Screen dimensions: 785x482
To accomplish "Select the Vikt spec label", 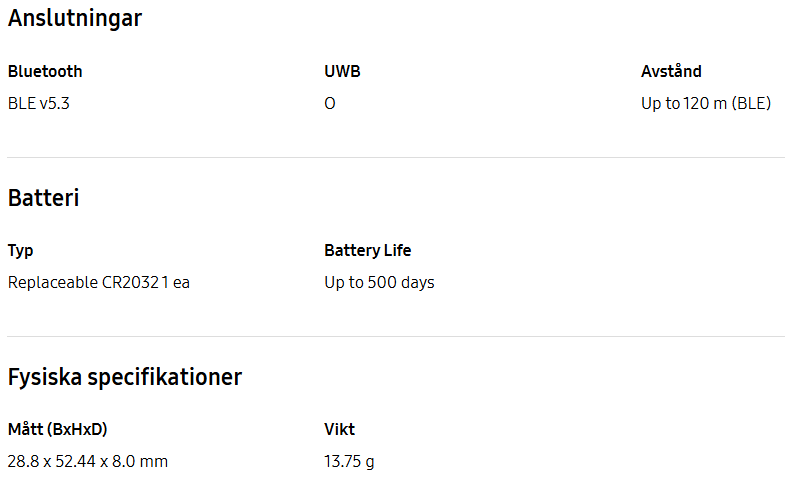I will click(339, 429).
